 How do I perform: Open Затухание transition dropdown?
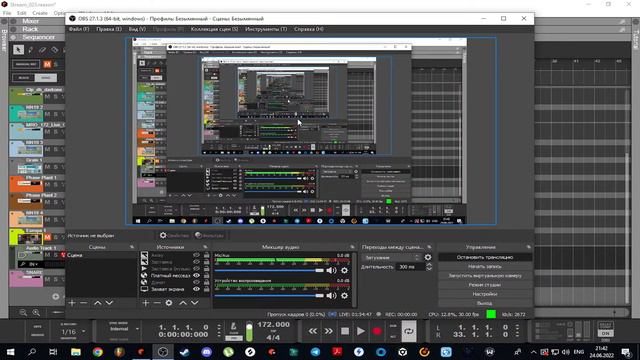(392, 258)
